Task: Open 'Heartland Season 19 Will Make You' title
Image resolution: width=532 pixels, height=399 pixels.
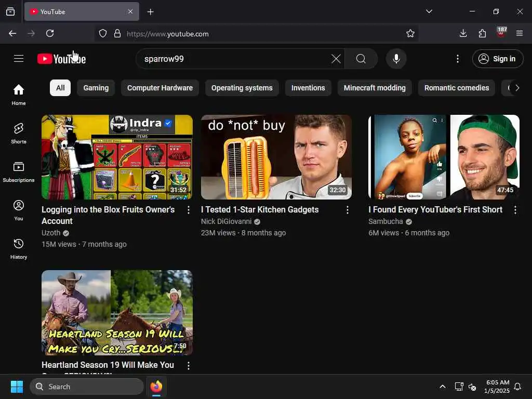Action: (x=108, y=365)
